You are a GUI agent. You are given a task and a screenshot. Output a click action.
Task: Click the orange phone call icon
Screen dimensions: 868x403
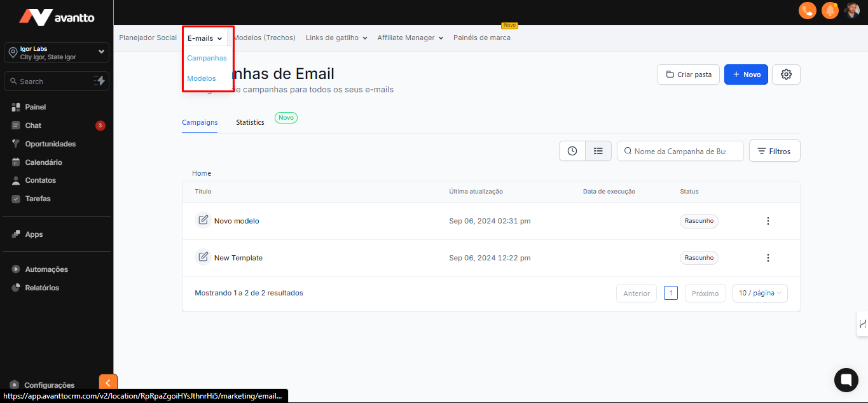807,10
